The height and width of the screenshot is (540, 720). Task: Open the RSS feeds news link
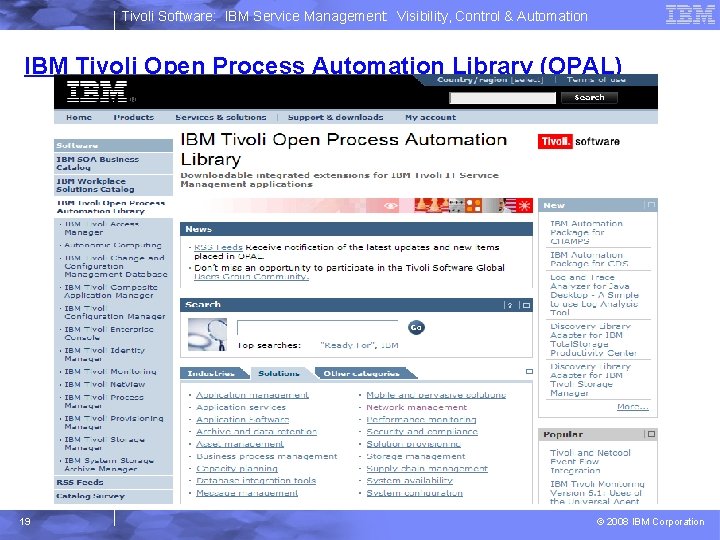pyautogui.click(x=218, y=247)
